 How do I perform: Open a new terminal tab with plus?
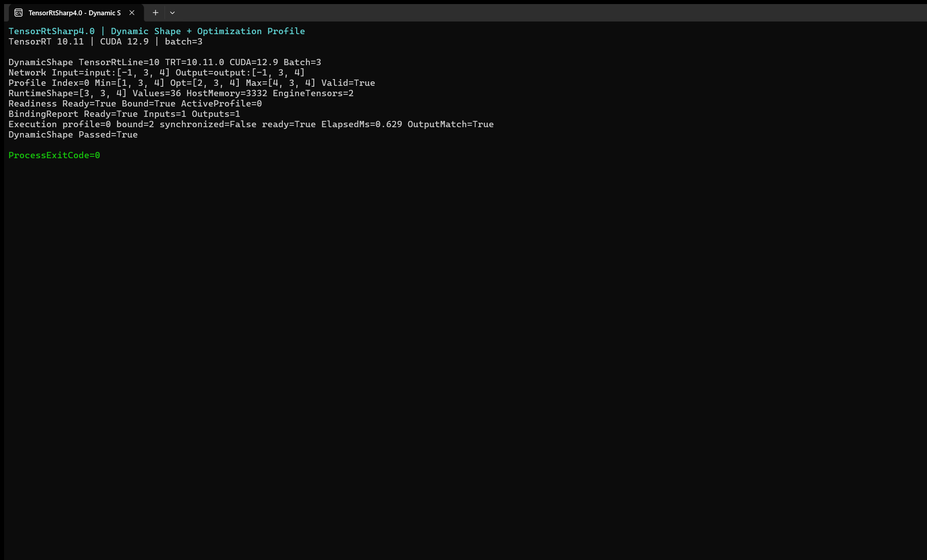pos(155,13)
